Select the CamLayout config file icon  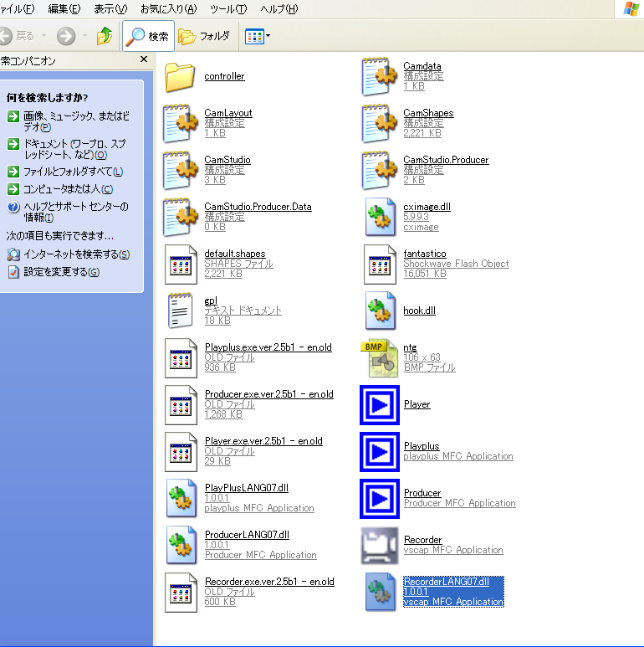(180, 123)
